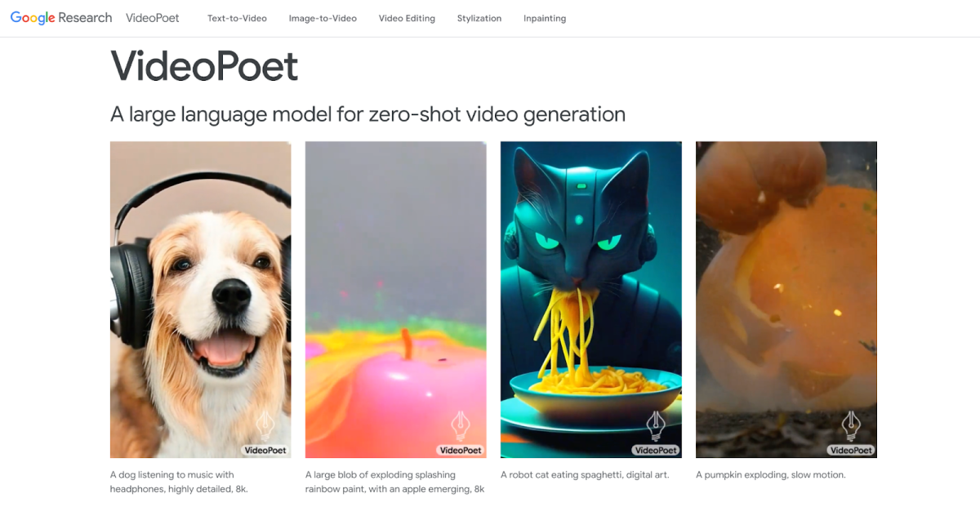Click the VideoPoet badge on the pumpkin video

851,450
